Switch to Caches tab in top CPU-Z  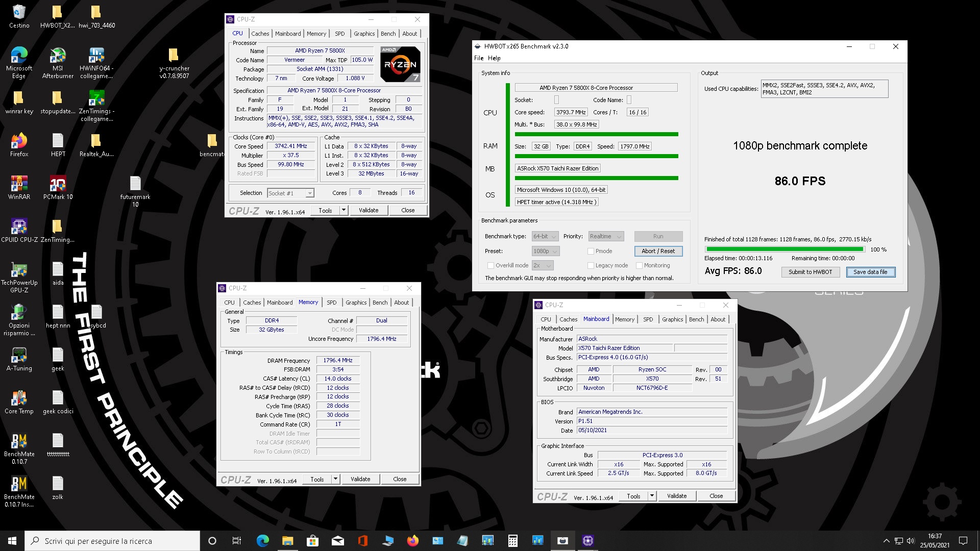(x=260, y=34)
